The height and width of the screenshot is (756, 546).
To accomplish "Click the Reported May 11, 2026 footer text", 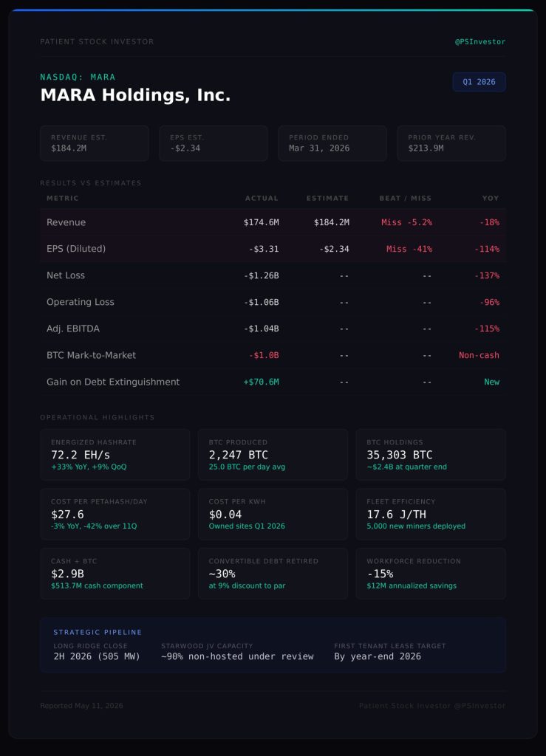I will [x=81, y=706].
